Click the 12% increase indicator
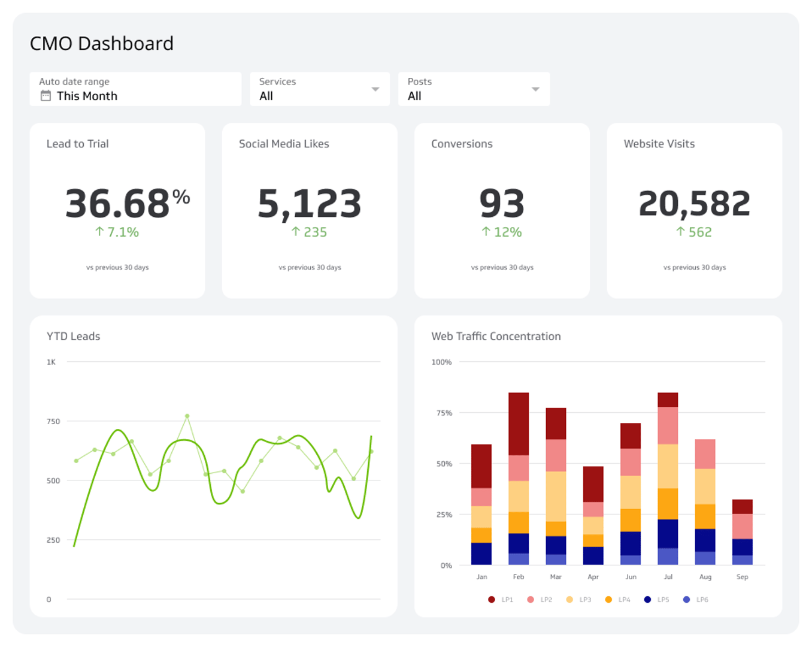The image size is (812, 647). pyautogui.click(x=502, y=232)
